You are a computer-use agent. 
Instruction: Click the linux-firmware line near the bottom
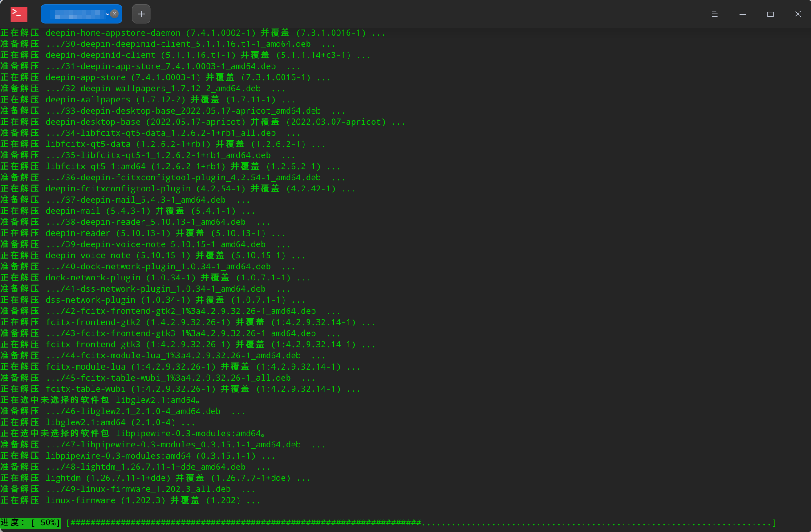point(129,500)
